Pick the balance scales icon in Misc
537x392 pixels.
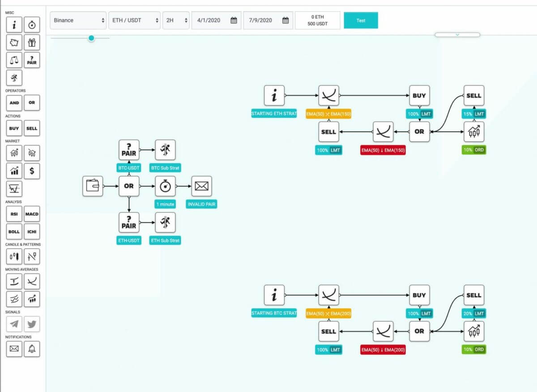[x=14, y=59]
